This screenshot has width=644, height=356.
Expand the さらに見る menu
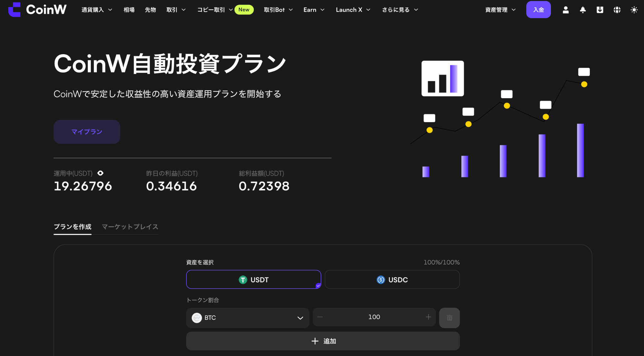(400, 10)
